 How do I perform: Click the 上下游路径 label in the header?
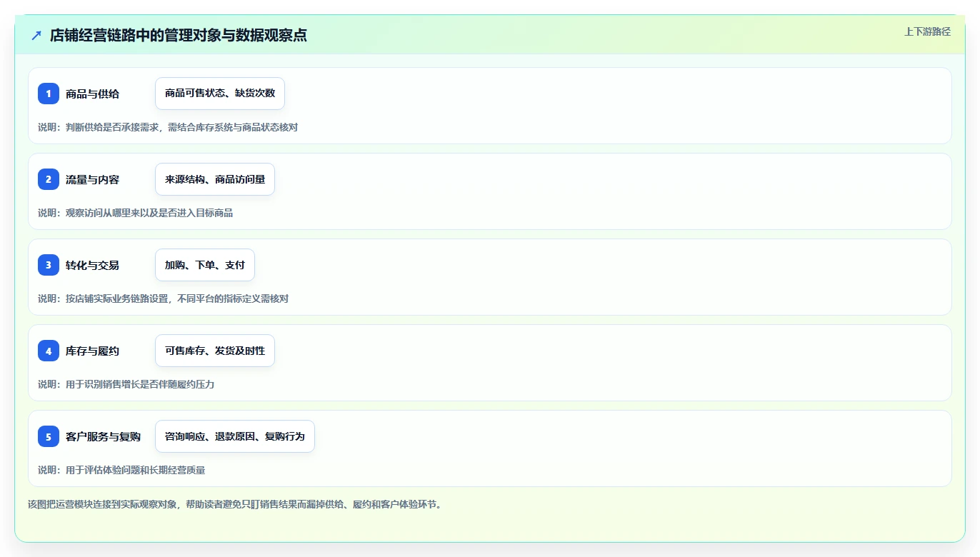[x=928, y=31]
